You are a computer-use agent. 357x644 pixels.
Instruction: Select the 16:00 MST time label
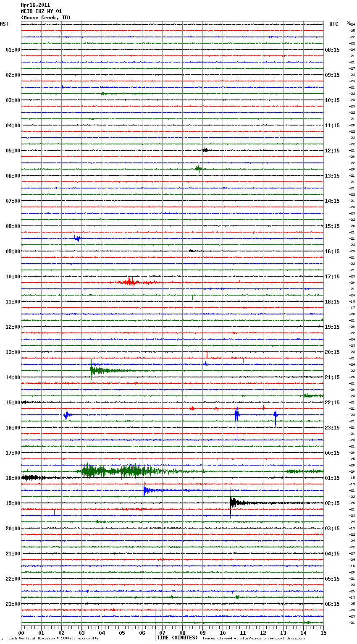pyautogui.click(x=13, y=428)
